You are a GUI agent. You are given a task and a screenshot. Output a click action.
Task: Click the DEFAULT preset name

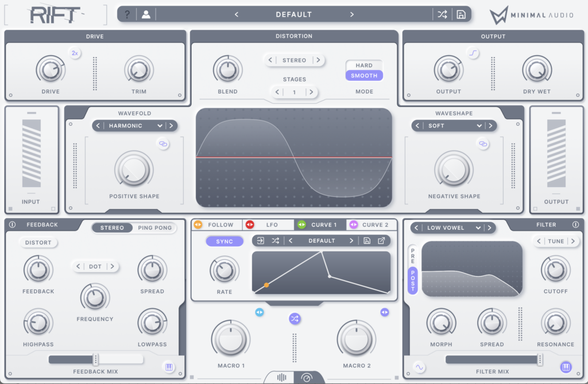(294, 14)
